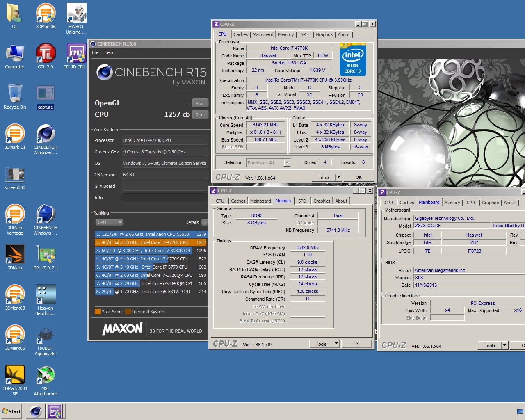Open the GPU-Z.0.7.1 desktop icon
The height and width of the screenshot is (420, 525).
(46, 258)
